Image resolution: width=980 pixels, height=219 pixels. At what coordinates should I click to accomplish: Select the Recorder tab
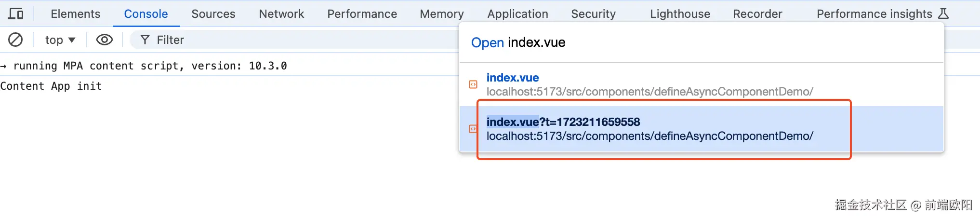tap(757, 14)
